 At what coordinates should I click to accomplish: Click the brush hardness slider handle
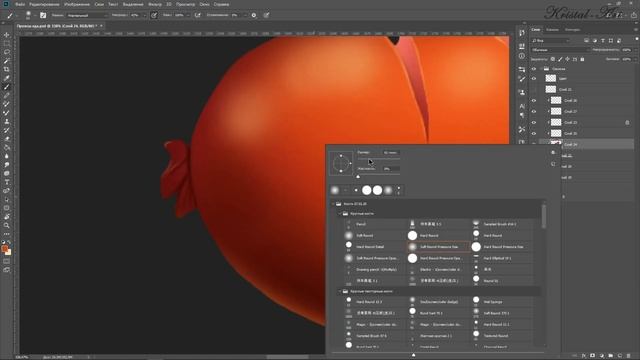[x=358, y=176]
